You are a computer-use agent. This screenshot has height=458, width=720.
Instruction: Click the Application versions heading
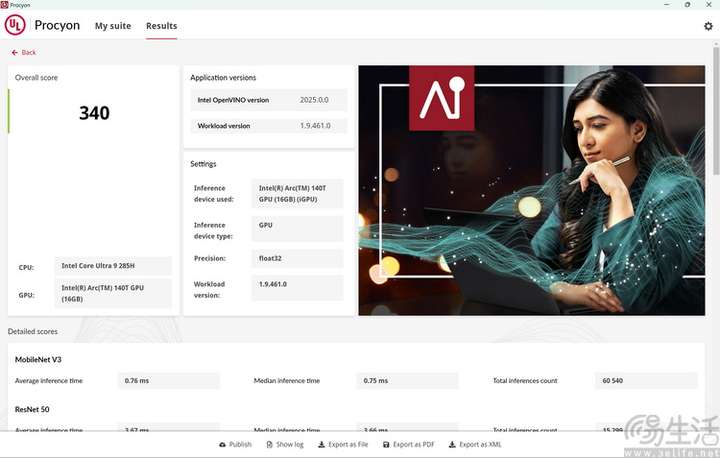[223, 78]
